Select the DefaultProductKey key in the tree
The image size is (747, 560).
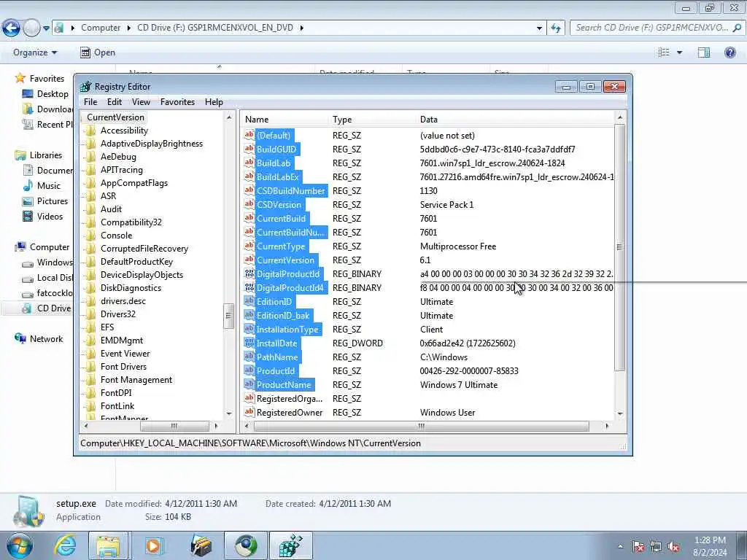click(136, 262)
